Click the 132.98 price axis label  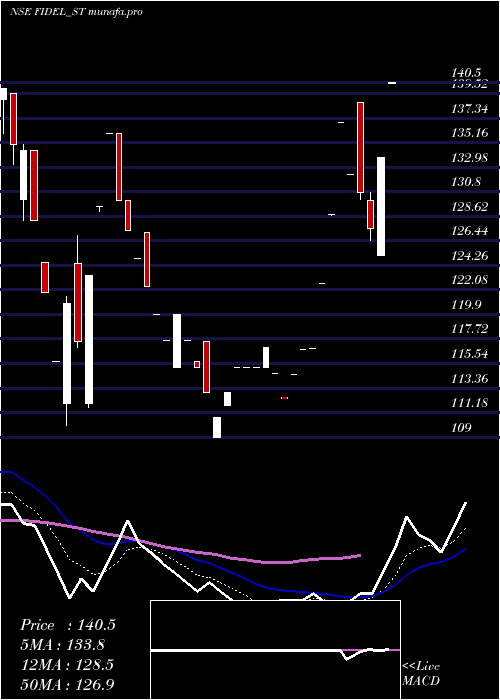pos(470,158)
